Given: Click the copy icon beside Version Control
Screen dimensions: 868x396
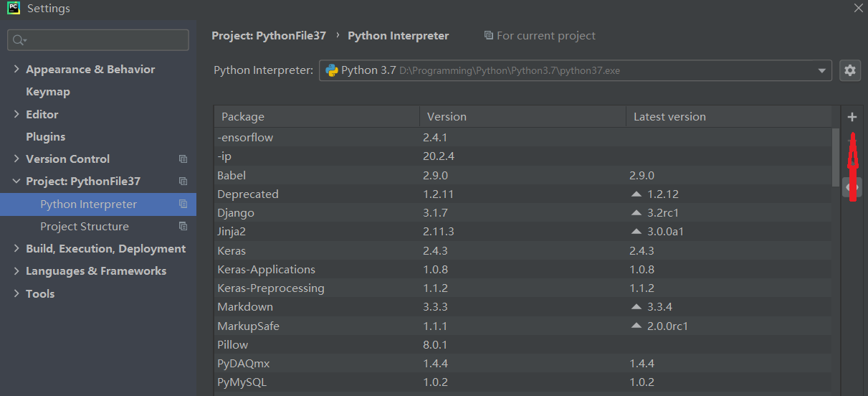Looking at the screenshot, I should tap(183, 159).
